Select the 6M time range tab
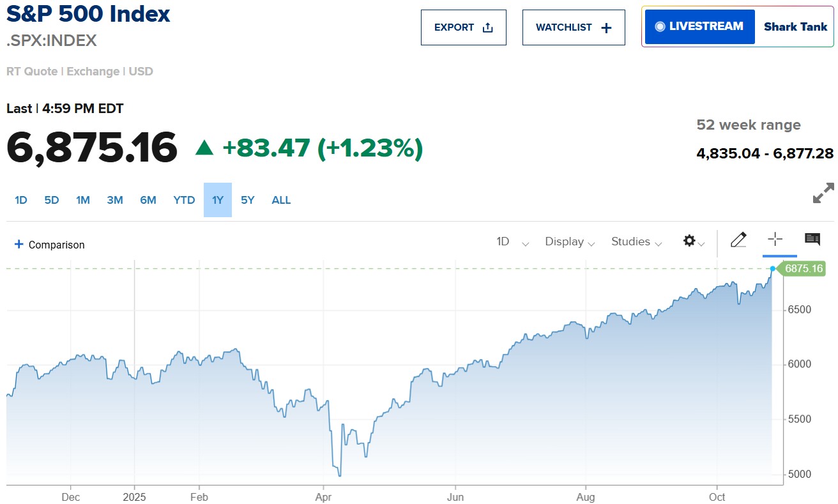This screenshot has width=838, height=504. point(148,200)
